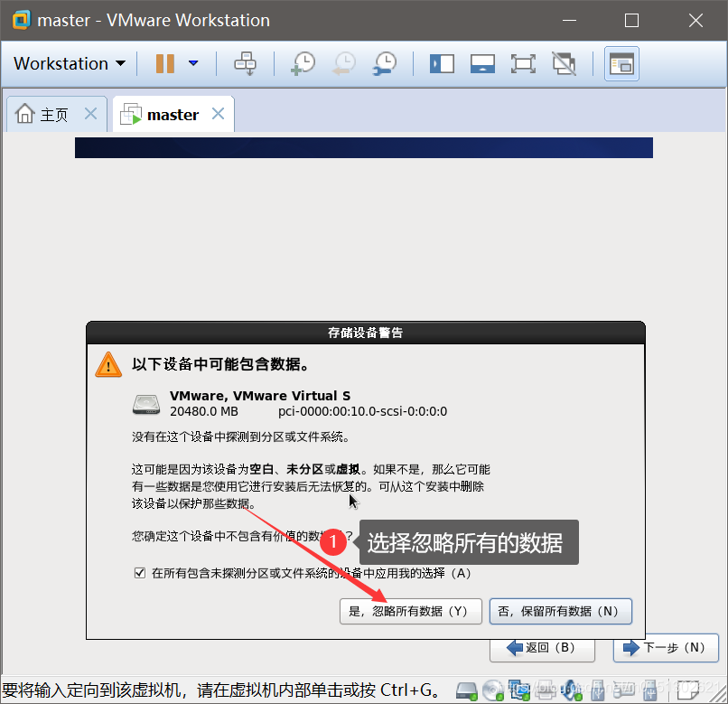Toggle the thumbnail bar view

[x=482, y=63]
